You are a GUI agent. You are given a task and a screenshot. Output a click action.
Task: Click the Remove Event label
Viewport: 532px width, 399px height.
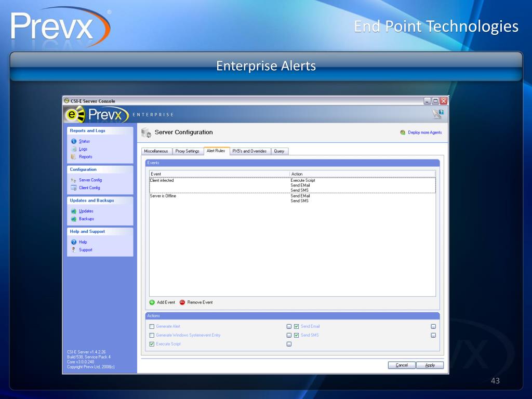200,302
